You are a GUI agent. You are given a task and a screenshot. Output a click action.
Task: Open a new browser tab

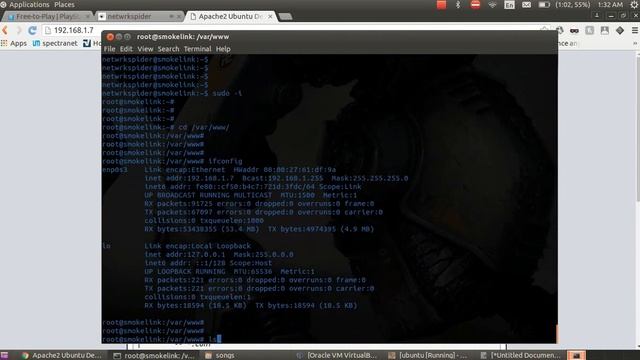[x=285, y=16]
